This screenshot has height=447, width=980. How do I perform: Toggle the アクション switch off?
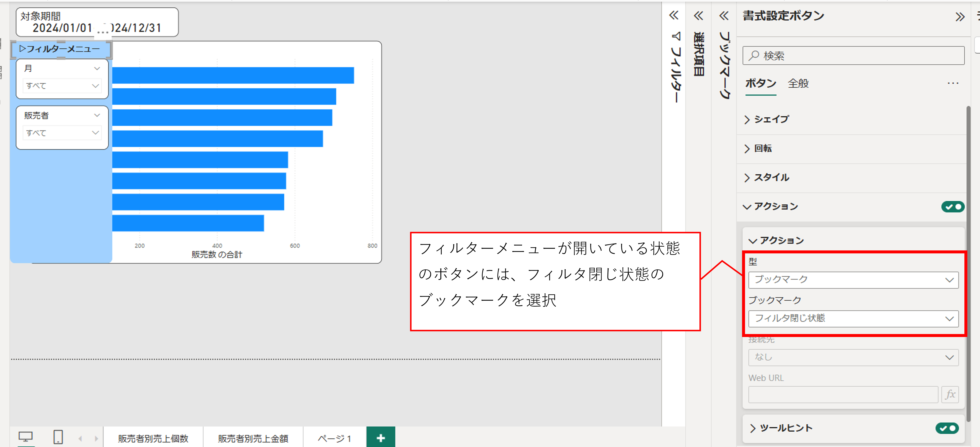pyautogui.click(x=953, y=206)
